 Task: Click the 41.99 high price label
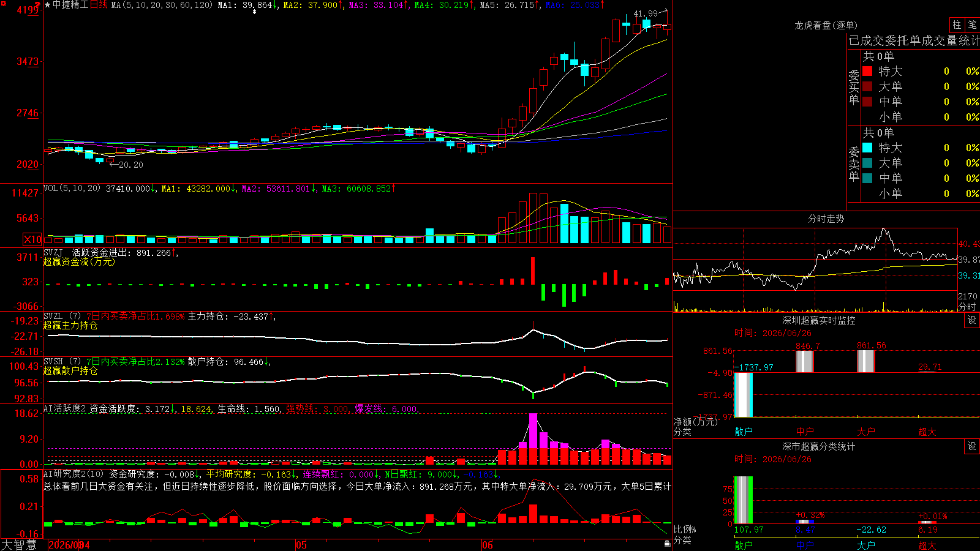pyautogui.click(x=646, y=13)
